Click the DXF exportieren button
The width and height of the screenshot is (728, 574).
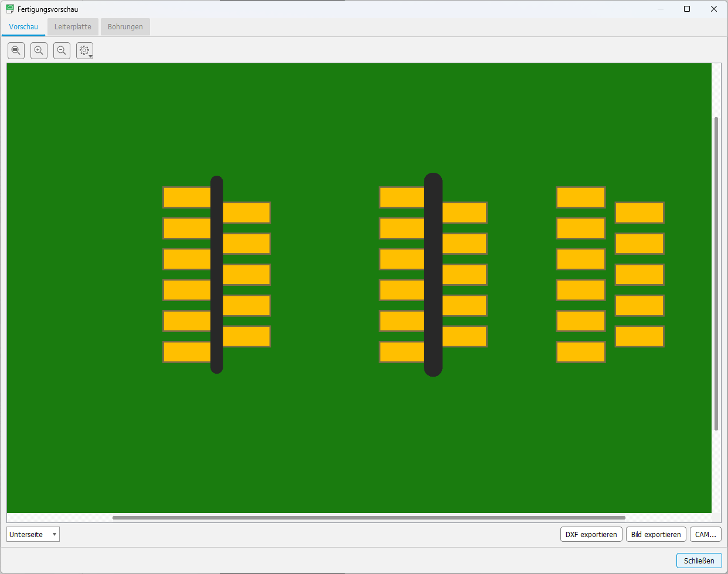[591, 534]
